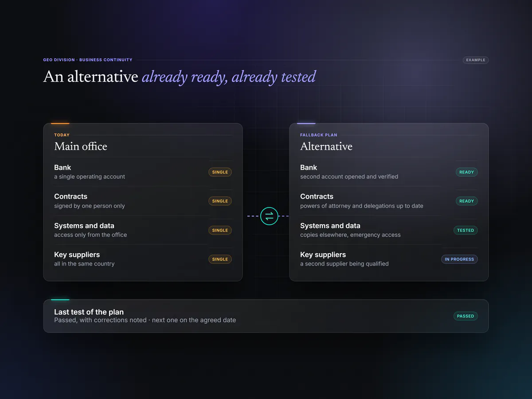532x399 pixels.
Task: Click the SINGLE badge beside "access only from the office"
Action: click(x=220, y=230)
